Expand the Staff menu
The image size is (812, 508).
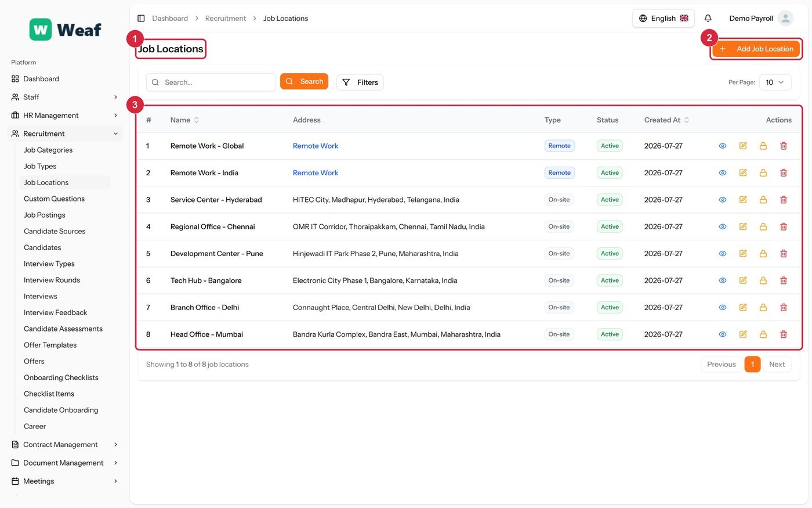[x=65, y=97]
